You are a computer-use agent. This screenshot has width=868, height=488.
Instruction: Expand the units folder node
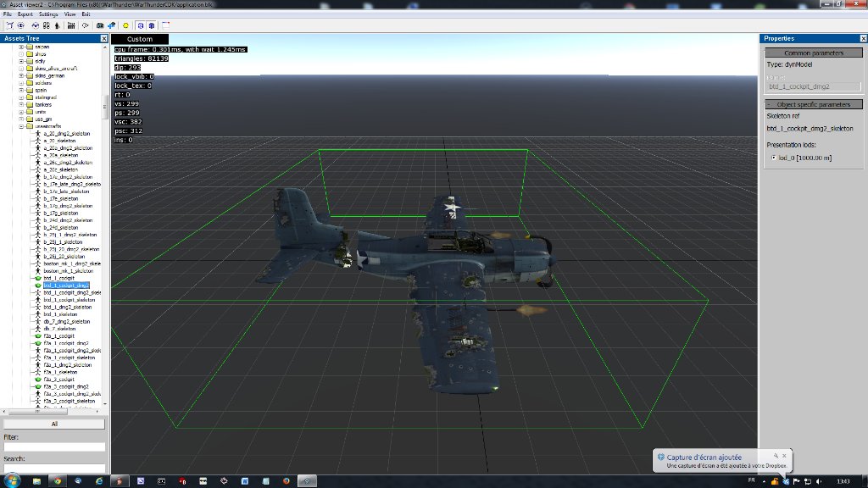tap(21, 112)
